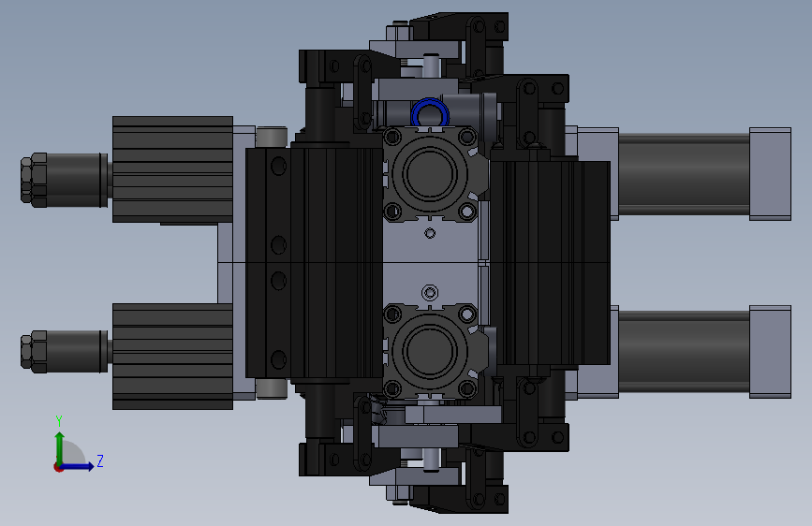Image resolution: width=812 pixels, height=526 pixels.
Task: Select the lower-right dark cylinder barrel
Action: [x=684, y=352]
